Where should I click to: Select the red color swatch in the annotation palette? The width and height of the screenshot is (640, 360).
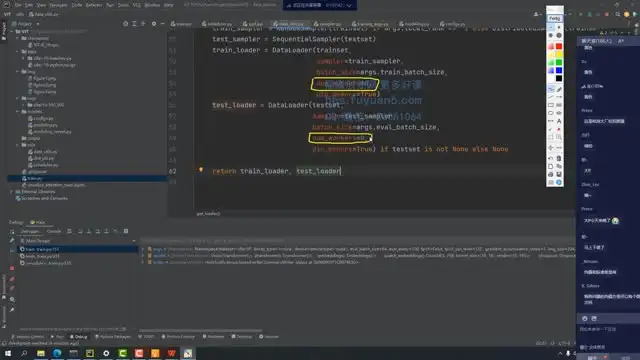pos(559,46)
